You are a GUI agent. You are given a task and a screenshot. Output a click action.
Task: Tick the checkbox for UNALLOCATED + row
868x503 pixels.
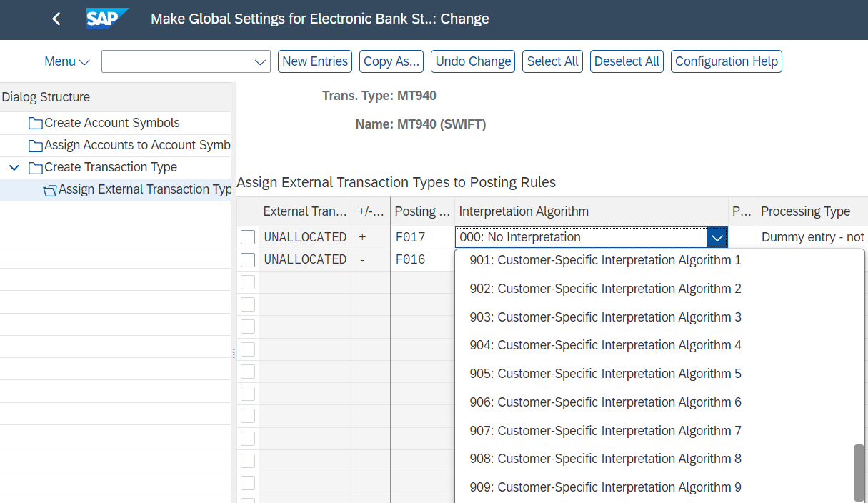coord(248,237)
